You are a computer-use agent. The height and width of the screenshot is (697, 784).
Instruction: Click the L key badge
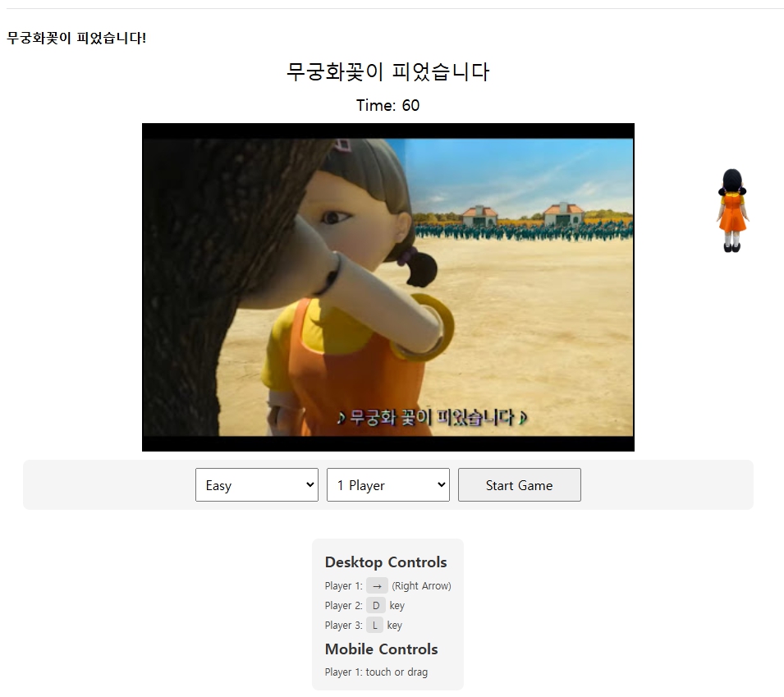coord(374,626)
